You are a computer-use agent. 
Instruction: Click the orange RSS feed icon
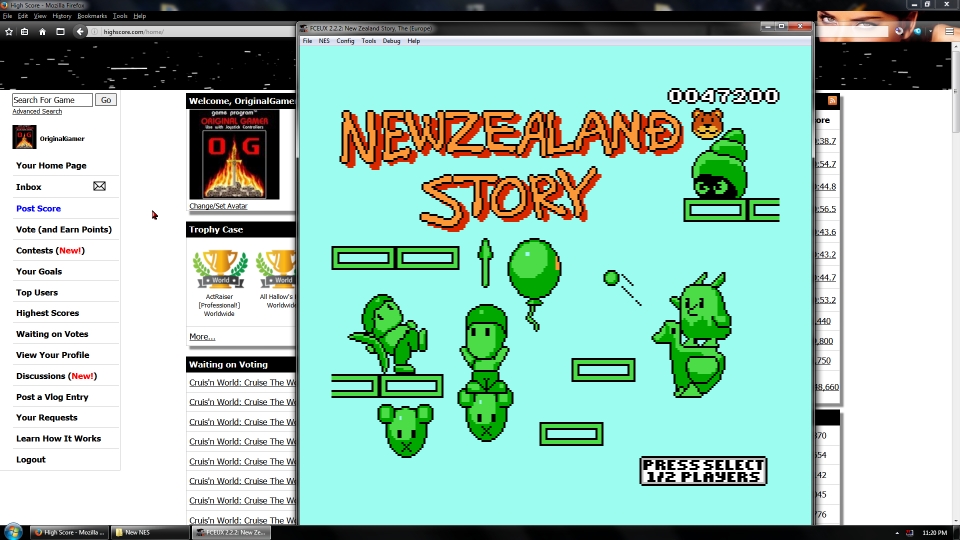[x=832, y=100]
